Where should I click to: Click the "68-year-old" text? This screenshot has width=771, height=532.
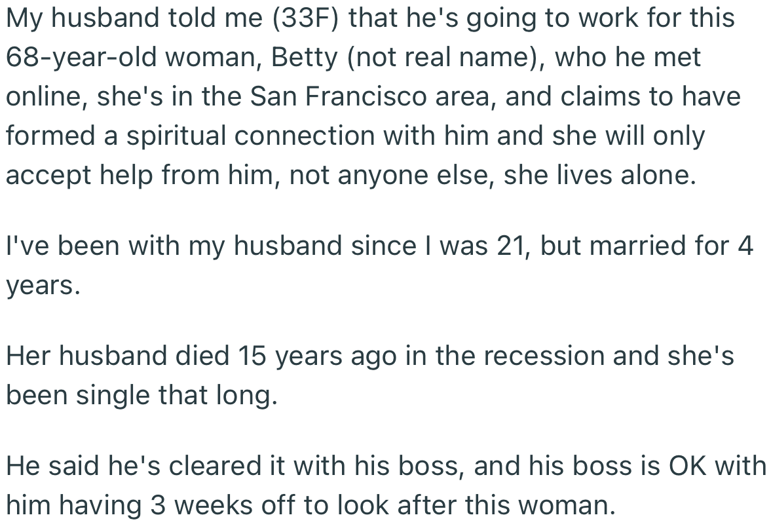(80, 58)
